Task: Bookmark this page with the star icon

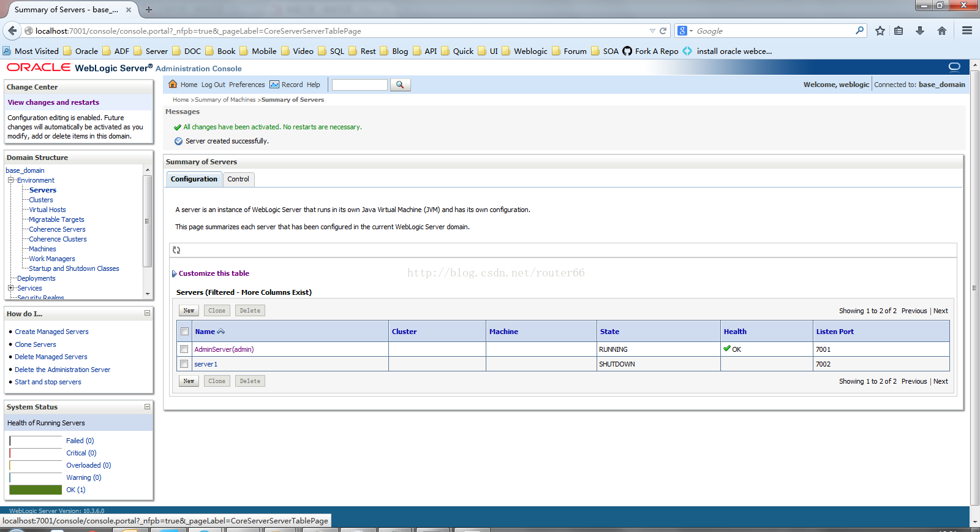Action: click(880, 31)
